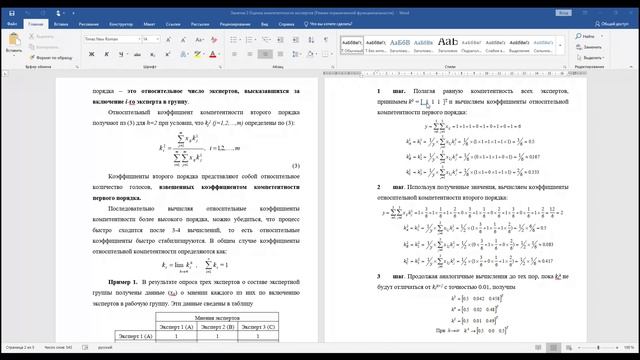Open text effects and typography icon
Screen dimensions: 640x360
point(183,54)
